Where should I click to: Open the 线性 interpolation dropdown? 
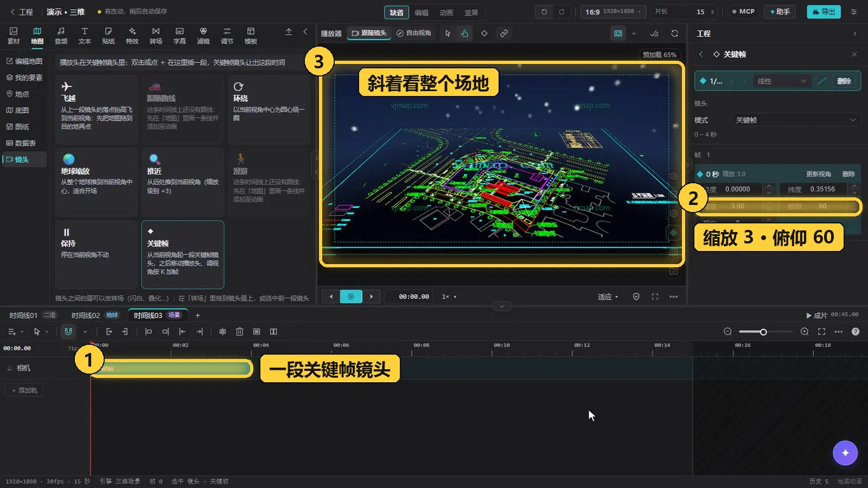pyautogui.click(x=782, y=81)
